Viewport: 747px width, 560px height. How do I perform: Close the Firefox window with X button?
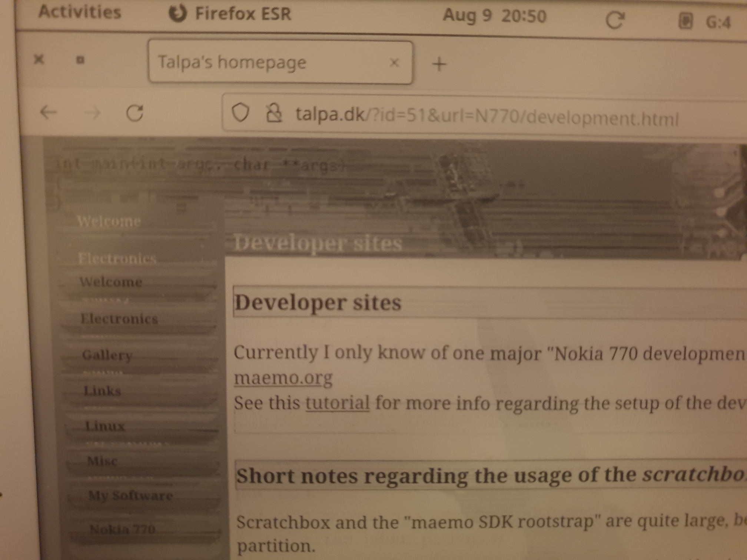tap(39, 59)
